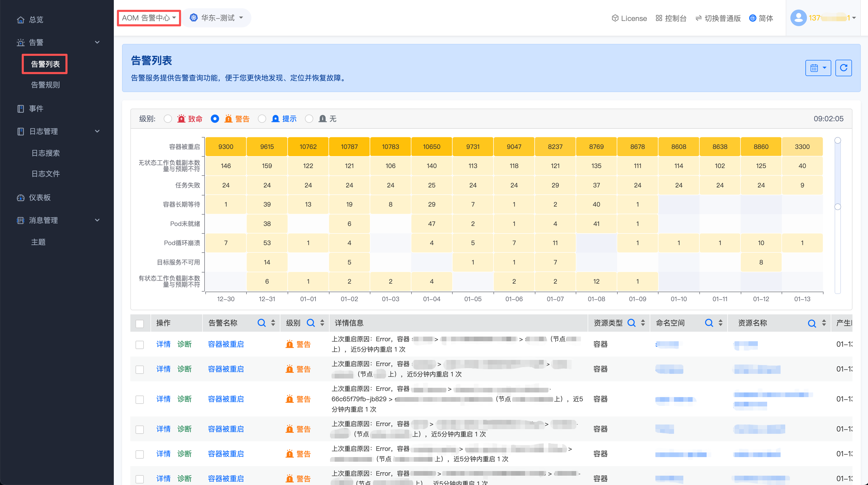This screenshot has width=868, height=485.
Task: Click the refresh icon in the alert list header
Action: [843, 68]
